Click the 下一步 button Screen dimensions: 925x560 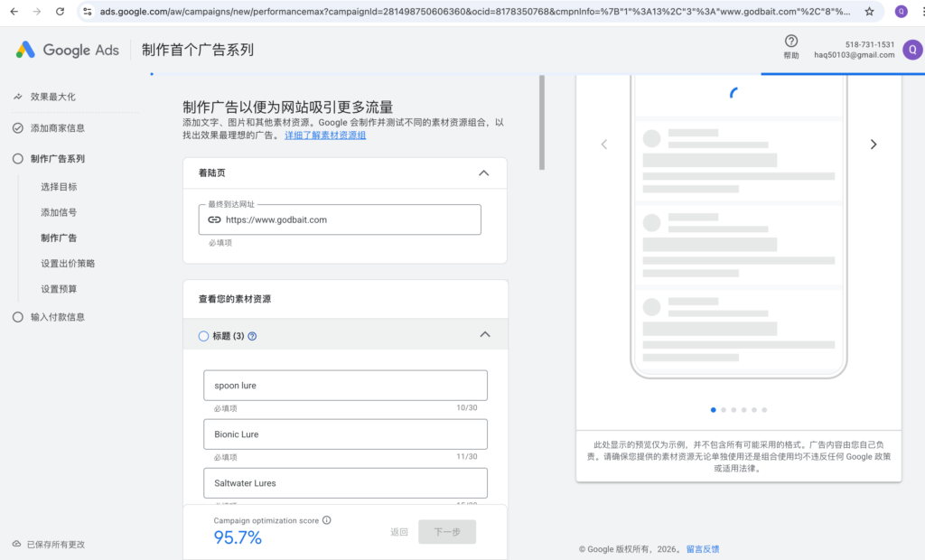447,532
